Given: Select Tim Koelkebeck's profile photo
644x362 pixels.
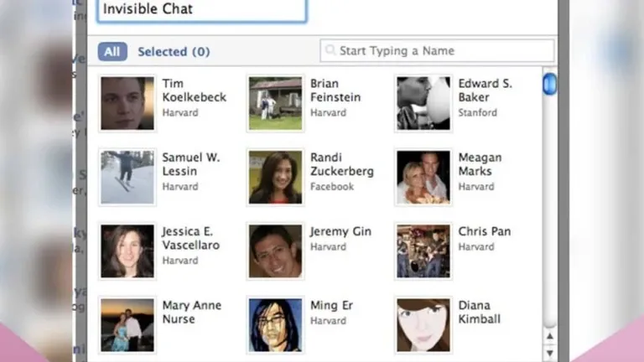Looking at the screenshot, I should [x=127, y=103].
